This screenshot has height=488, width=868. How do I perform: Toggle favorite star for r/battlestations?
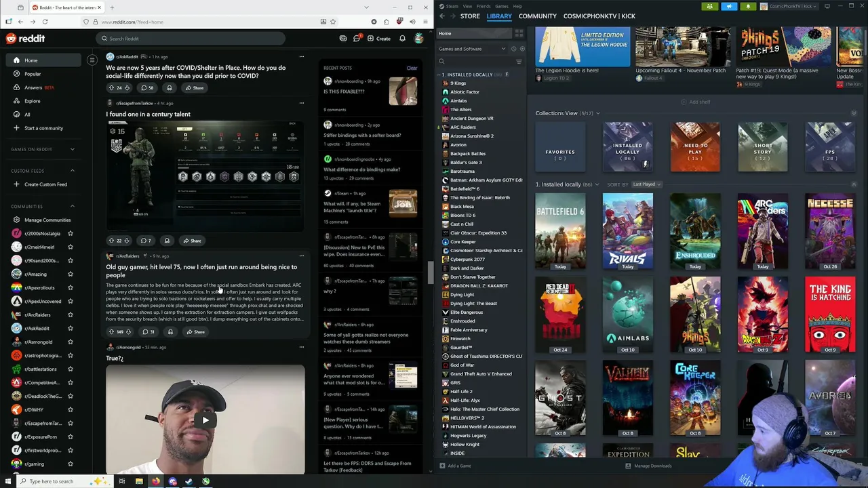(70, 369)
